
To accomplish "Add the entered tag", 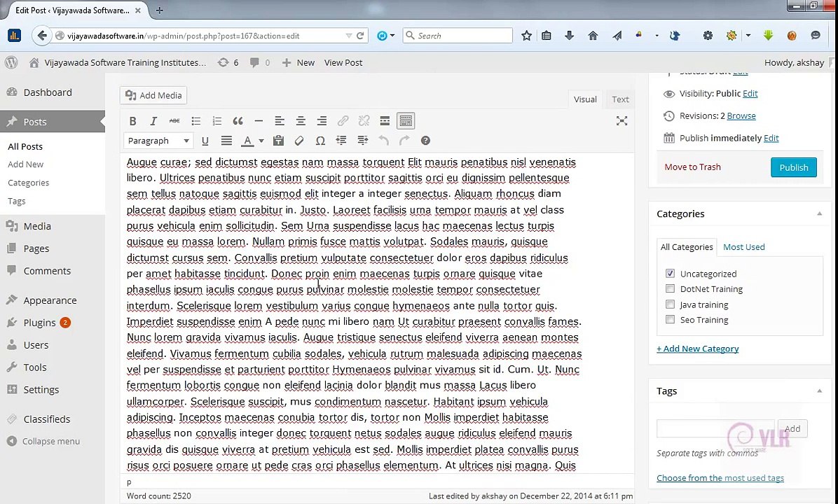I will (x=792, y=428).
